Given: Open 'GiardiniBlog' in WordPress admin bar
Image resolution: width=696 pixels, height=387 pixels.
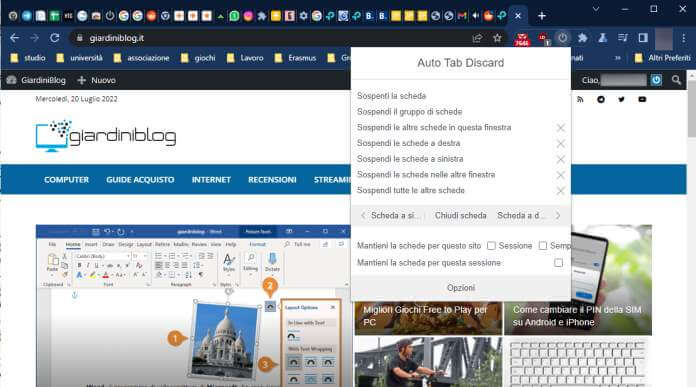Looking at the screenshot, I should (36, 80).
